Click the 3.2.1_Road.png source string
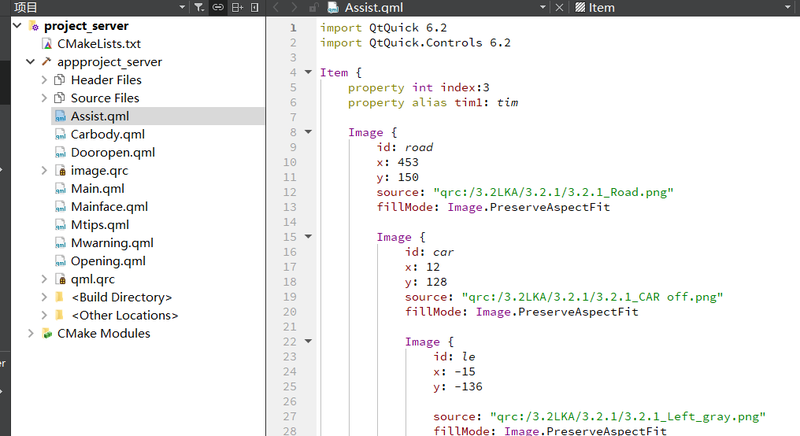Viewport: 800px width, 436px height. (554, 192)
